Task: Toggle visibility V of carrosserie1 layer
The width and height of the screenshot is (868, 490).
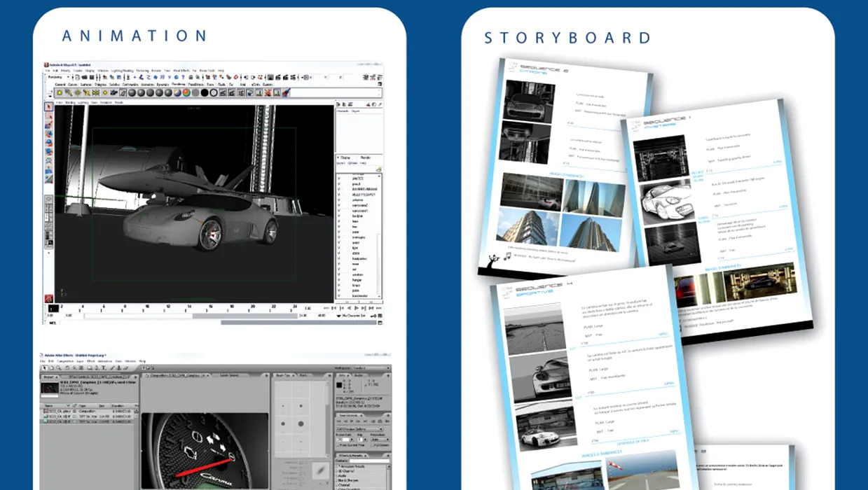Action: pos(338,211)
